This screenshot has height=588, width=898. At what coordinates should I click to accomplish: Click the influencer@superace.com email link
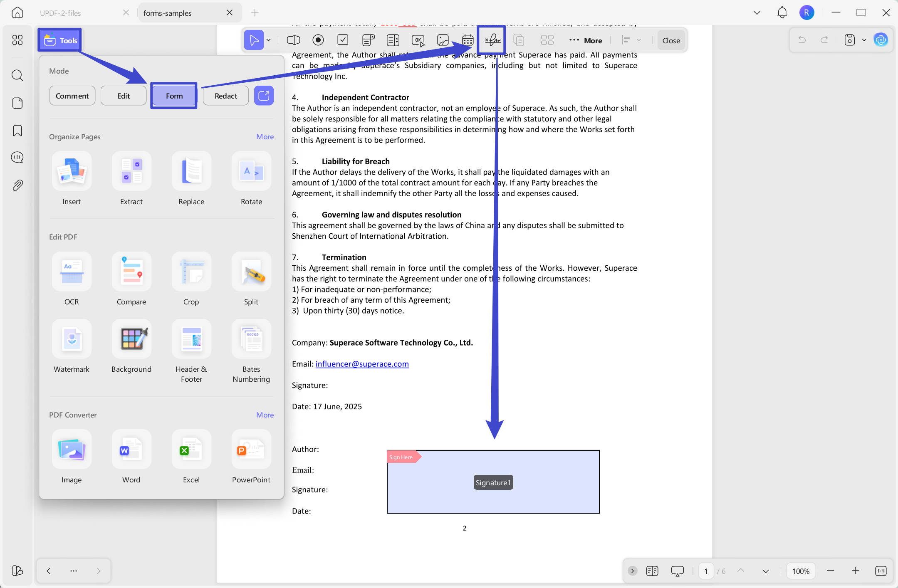click(362, 364)
